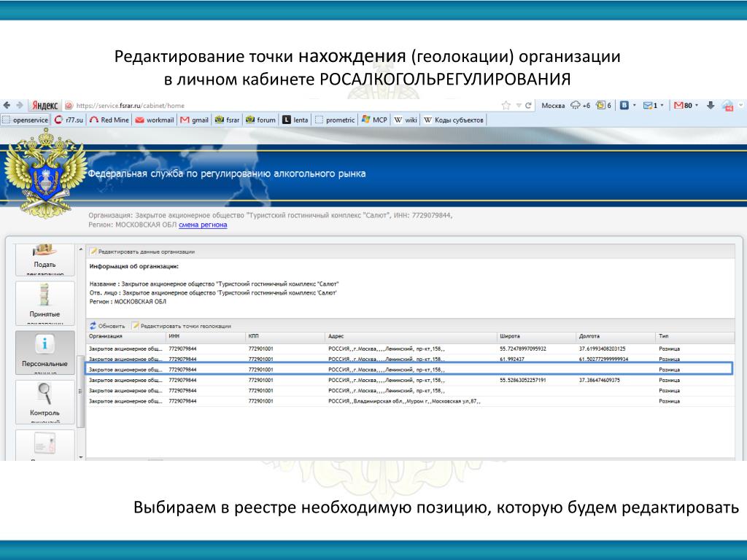Screen dimensions: 747x560
Task: Open the Яндекс button in the browser toolbar
Action: (x=45, y=105)
